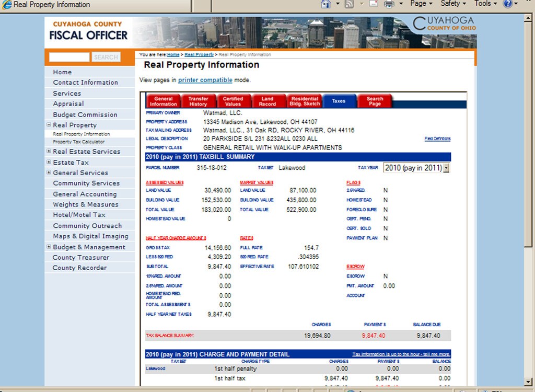
Task: Expand the Estate Tax sidebar section
Action: [x=49, y=163]
